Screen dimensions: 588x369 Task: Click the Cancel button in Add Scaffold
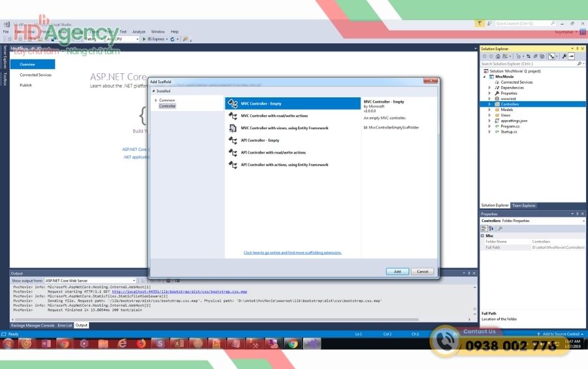click(x=422, y=272)
